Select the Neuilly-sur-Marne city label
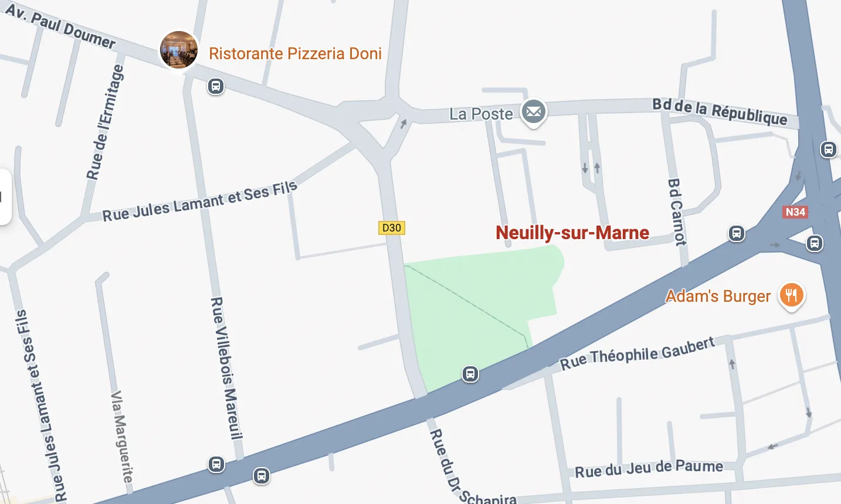The height and width of the screenshot is (504, 841). click(x=572, y=233)
